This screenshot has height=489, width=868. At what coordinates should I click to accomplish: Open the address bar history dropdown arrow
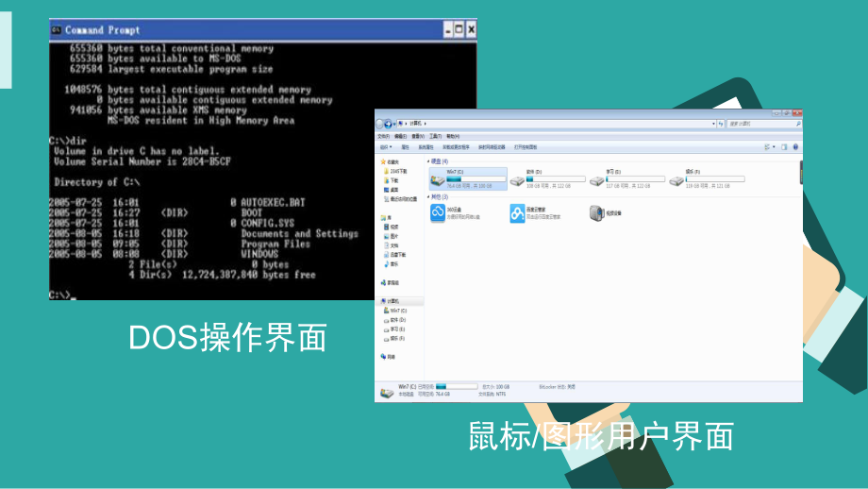(713, 124)
